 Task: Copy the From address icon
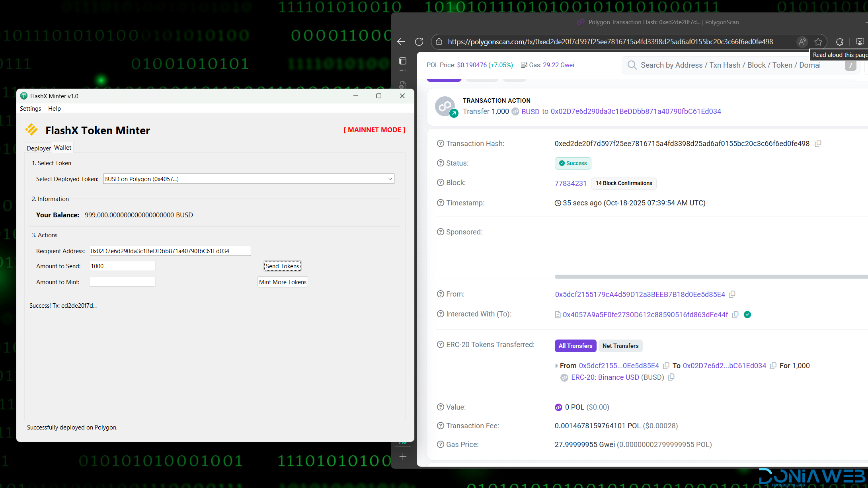[732, 294]
